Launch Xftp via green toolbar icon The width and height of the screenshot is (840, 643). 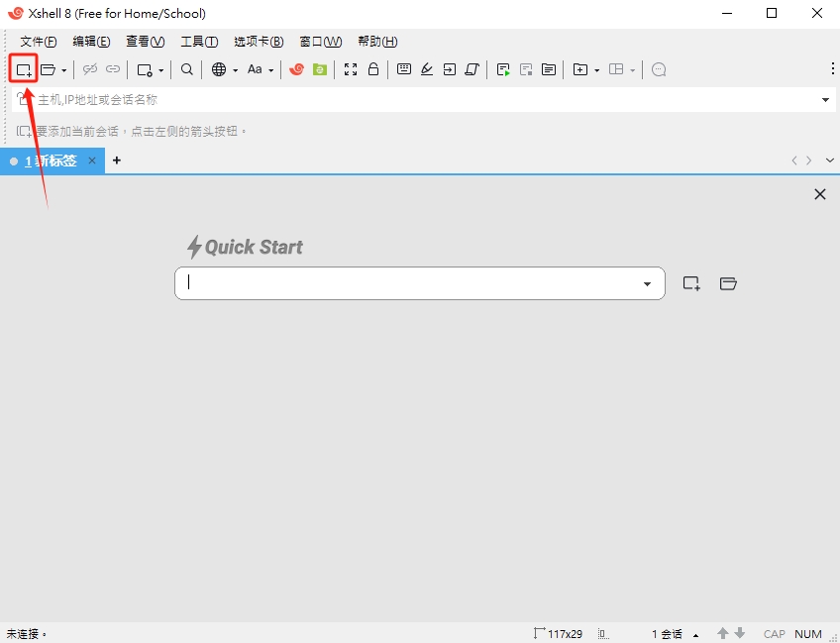point(320,69)
